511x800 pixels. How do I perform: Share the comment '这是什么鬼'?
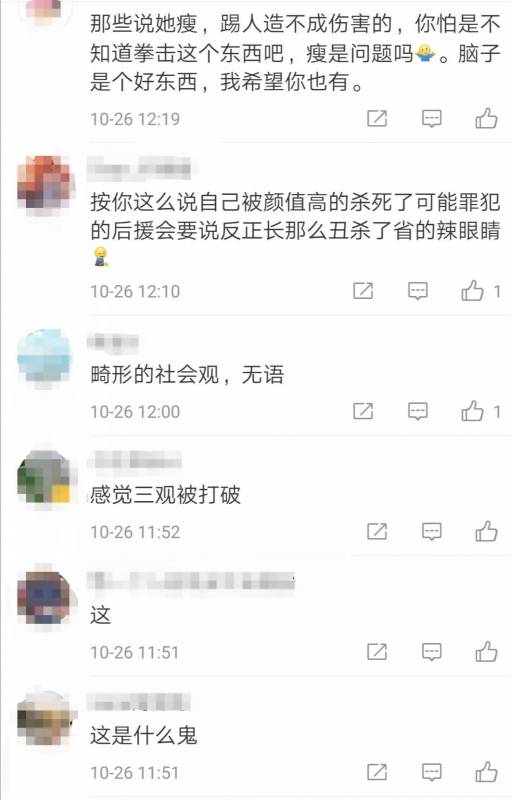point(377,772)
